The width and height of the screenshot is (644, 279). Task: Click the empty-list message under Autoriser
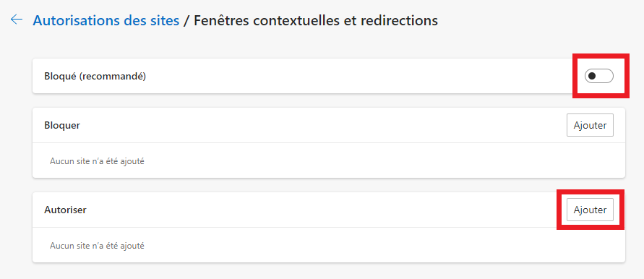[97, 246]
